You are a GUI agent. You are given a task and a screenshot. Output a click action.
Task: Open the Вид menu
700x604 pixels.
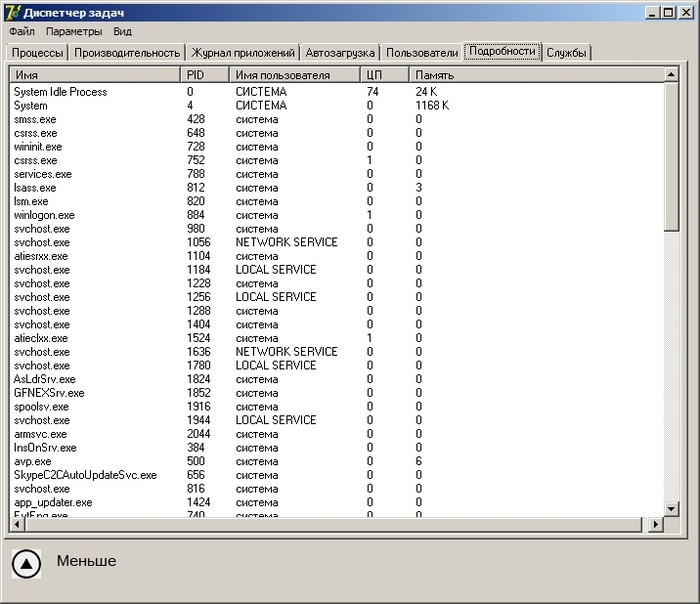122,32
